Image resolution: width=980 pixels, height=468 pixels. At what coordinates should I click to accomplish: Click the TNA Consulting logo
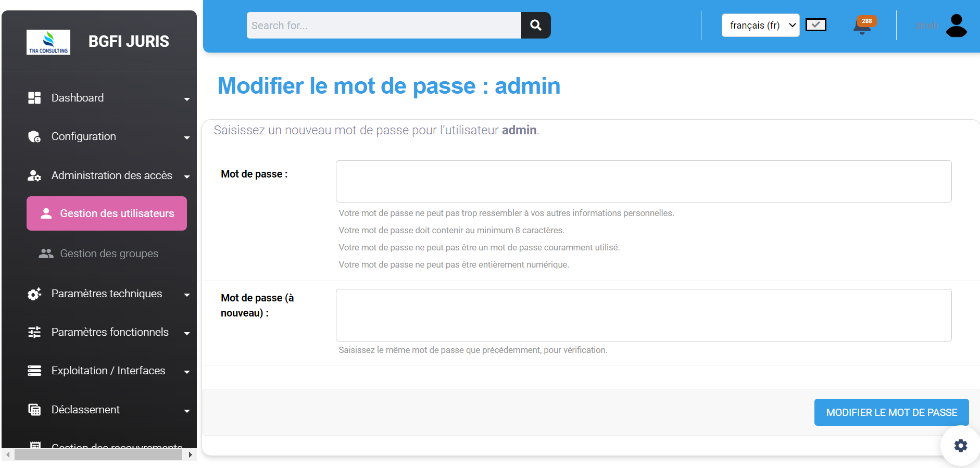coord(48,42)
